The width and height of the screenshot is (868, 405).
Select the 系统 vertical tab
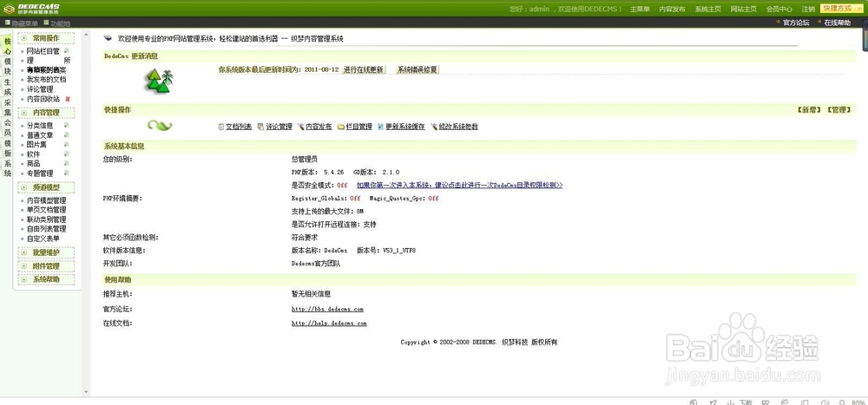[8, 168]
